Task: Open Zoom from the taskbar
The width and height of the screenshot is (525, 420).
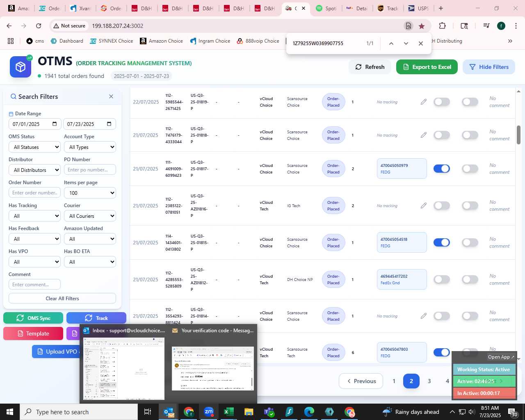Action: pos(209,412)
